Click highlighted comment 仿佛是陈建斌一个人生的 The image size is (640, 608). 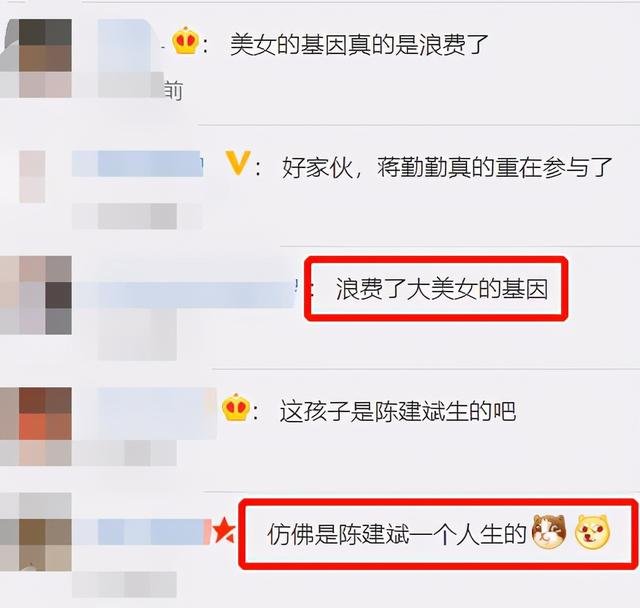396,534
